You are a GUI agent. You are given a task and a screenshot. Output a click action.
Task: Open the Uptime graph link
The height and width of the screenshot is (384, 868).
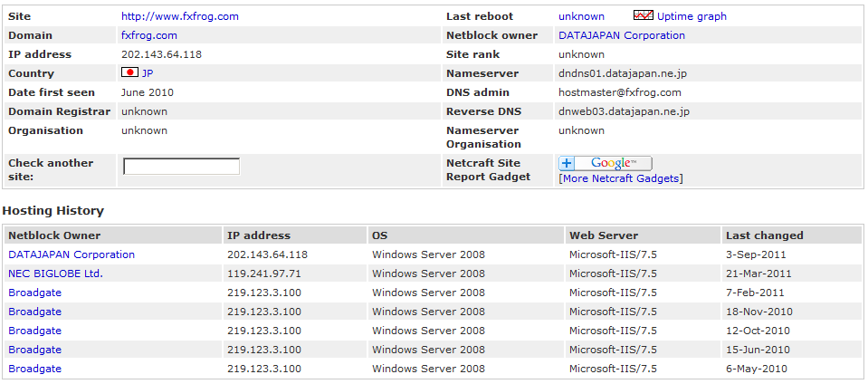[x=692, y=16]
